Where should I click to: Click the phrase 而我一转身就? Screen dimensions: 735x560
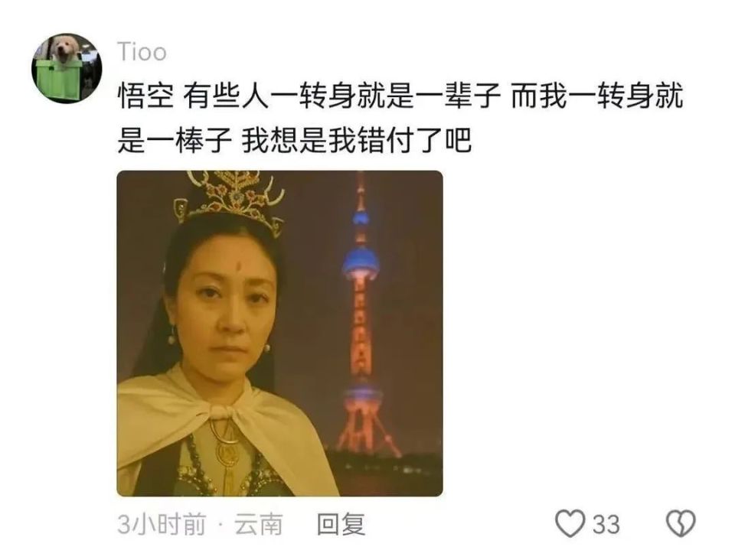coord(596,96)
